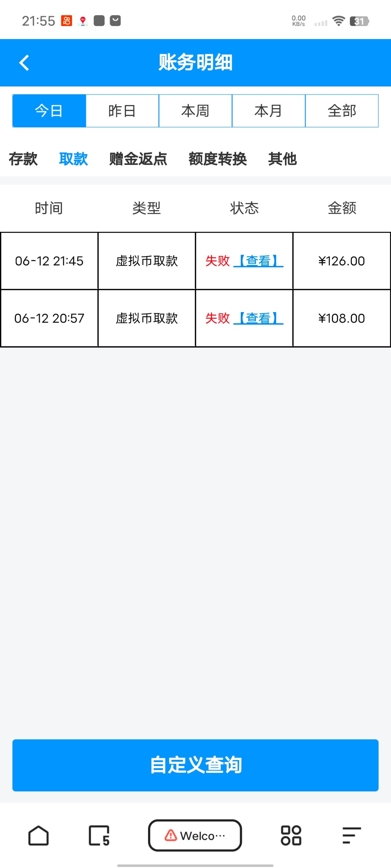391x868 pixels.
Task: Open the browser menu lines icon
Action: tap(352, 835)
